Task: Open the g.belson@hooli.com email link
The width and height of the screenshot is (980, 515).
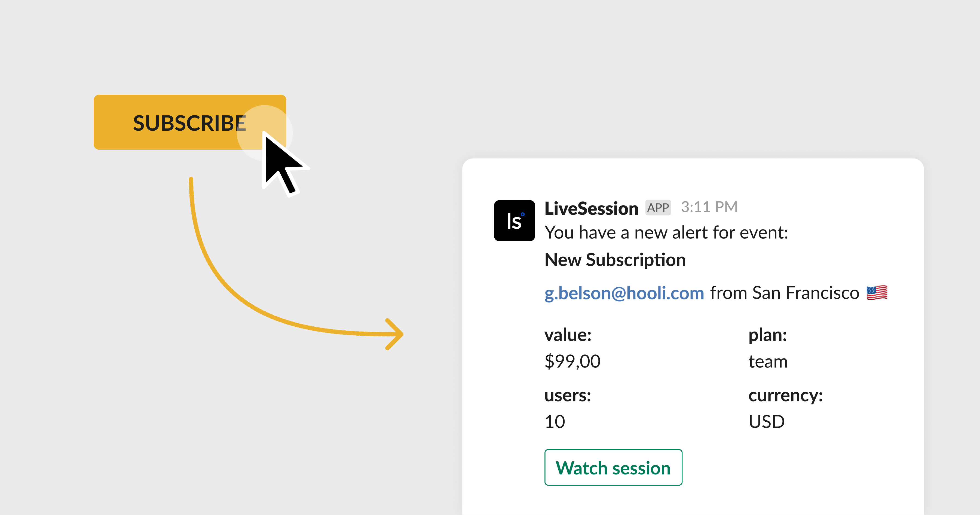Action: tap(624, 293)
